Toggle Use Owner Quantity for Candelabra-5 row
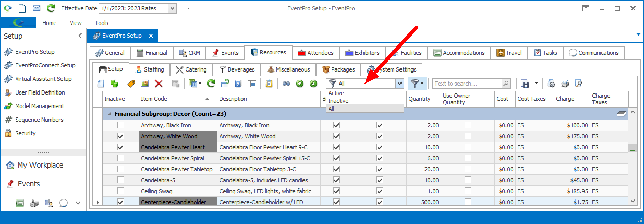This screenshot has width=644, height=224. 468,180
